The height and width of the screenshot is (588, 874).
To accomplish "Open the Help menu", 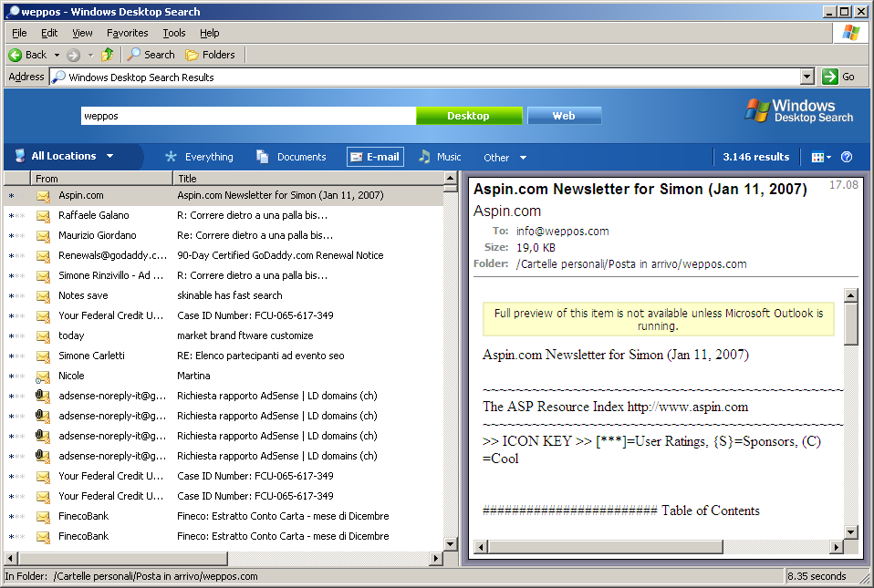I will [210, 33].
